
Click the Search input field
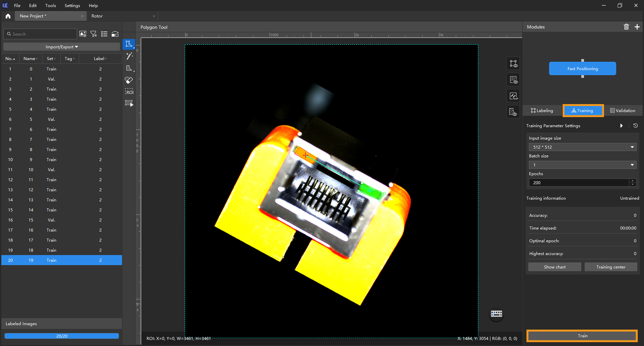[42, 34]
